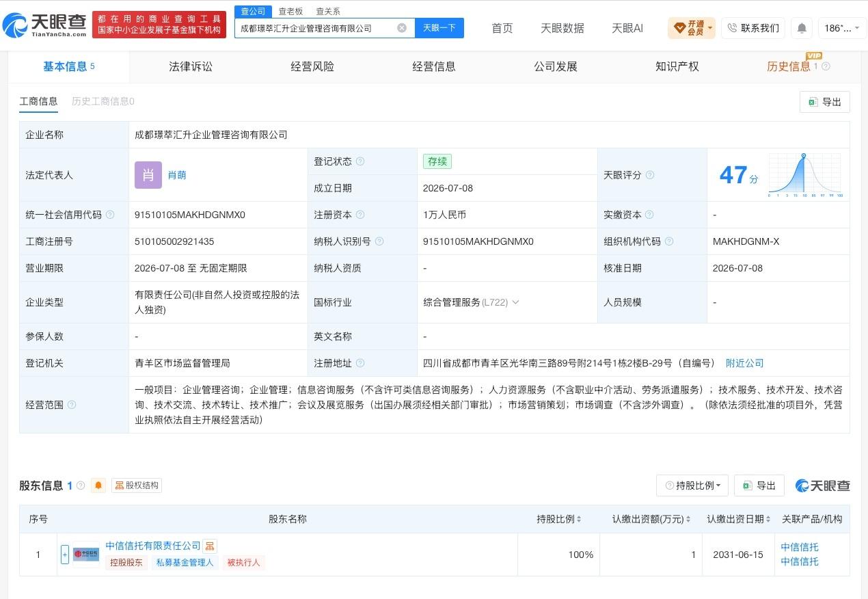Show help for 登记状态 question mark
This screenshot has height=599, width=868.
click(x=360, y=161)
